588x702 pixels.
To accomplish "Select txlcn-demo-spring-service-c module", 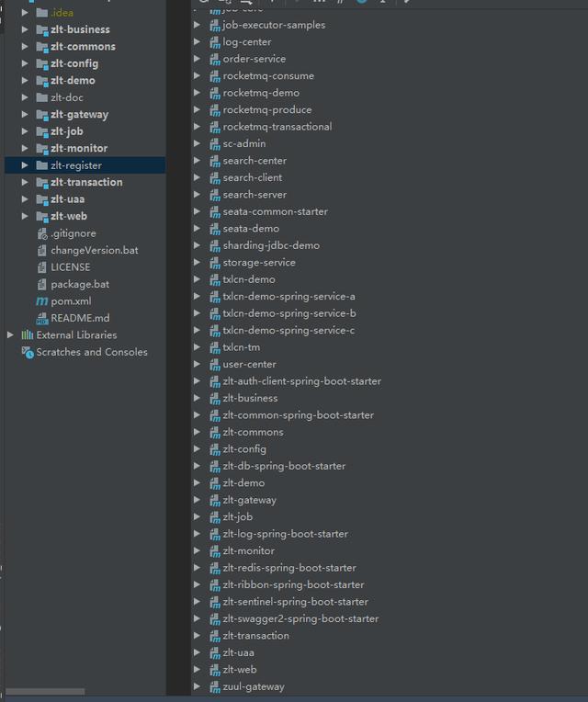I will tap(288, 331).
